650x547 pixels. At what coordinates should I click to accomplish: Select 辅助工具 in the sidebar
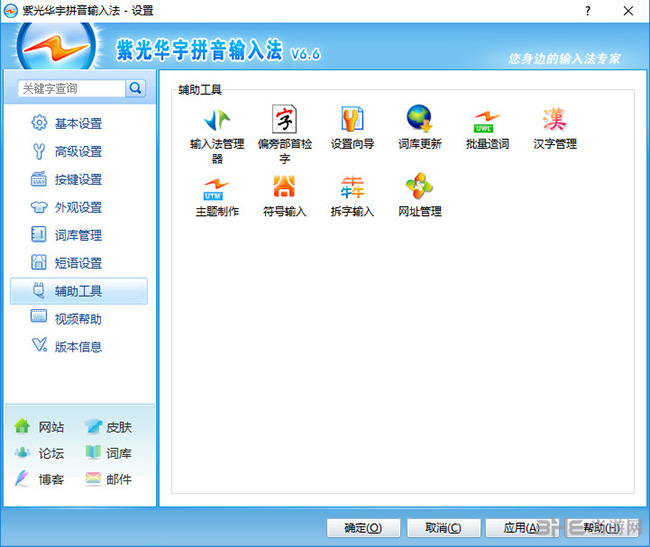[79, 291]
